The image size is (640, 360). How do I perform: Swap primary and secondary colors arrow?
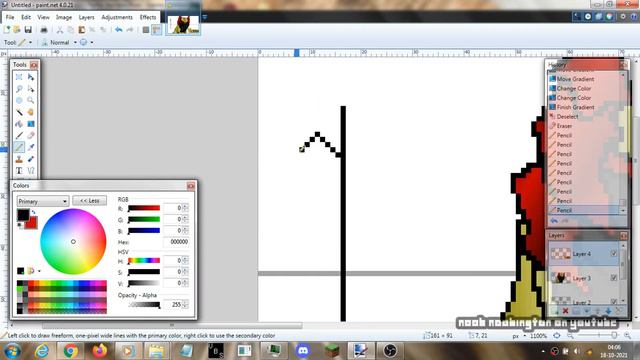click(33, 212)
